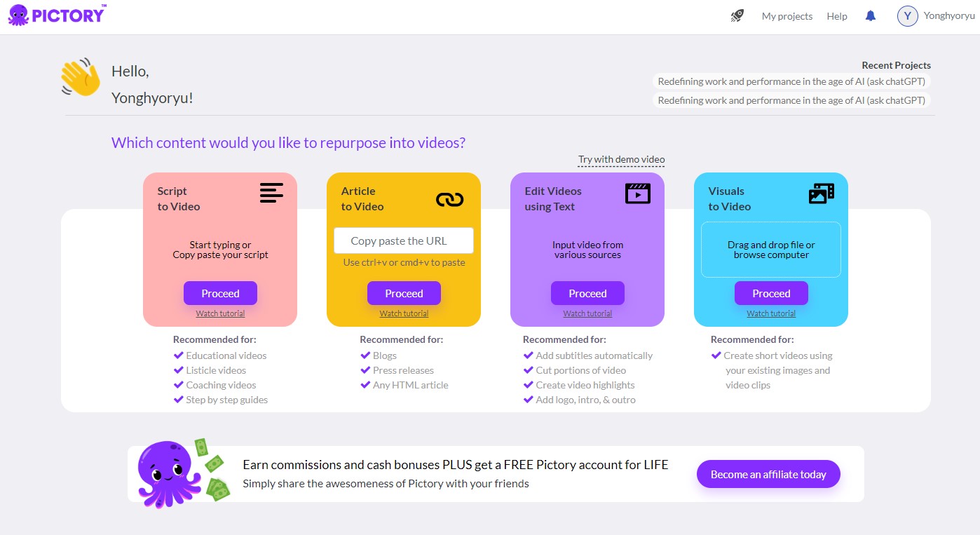Viewport: 980px width, 535px height.
Task: Click the Coaching videos list item
Action: (x=215, y=385)
